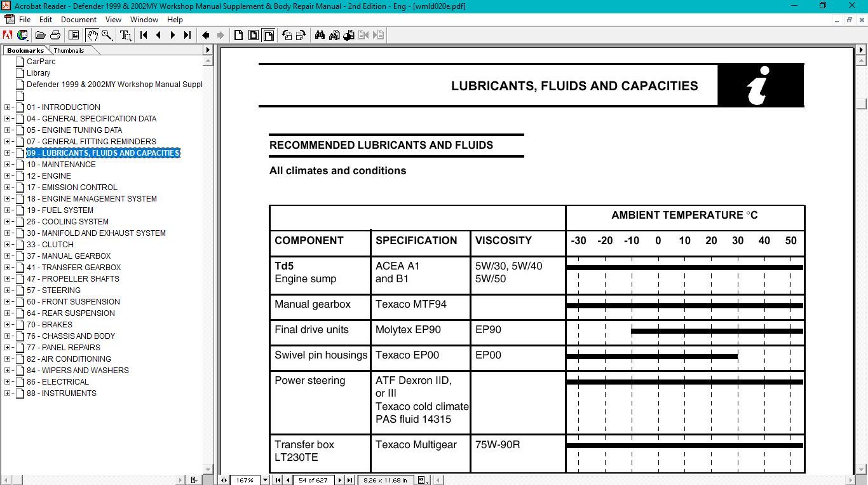Open CarParc bookmark
This screenshot has width=868, height=485.
pyautogui.click(x=41, y=62)
